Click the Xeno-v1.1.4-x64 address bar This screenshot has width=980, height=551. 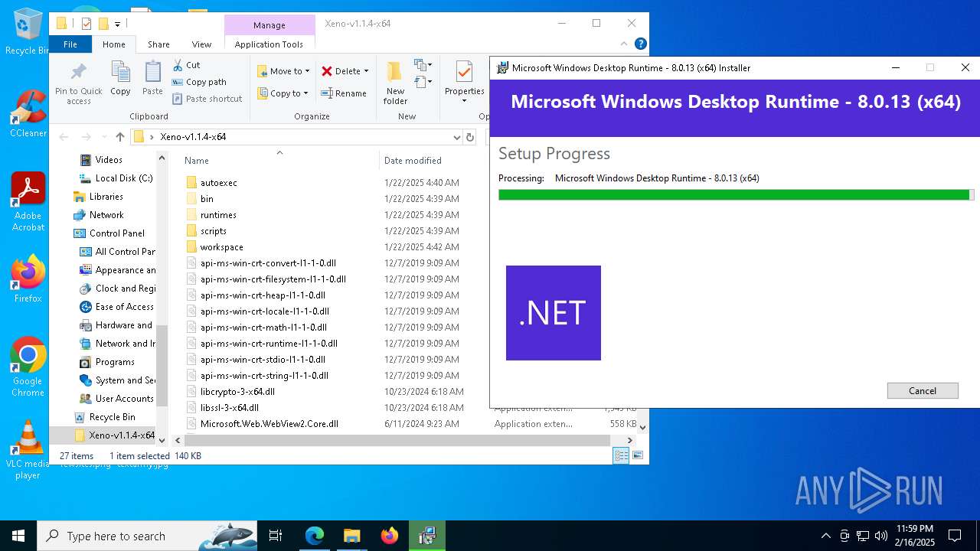click(x=296, y=137)
